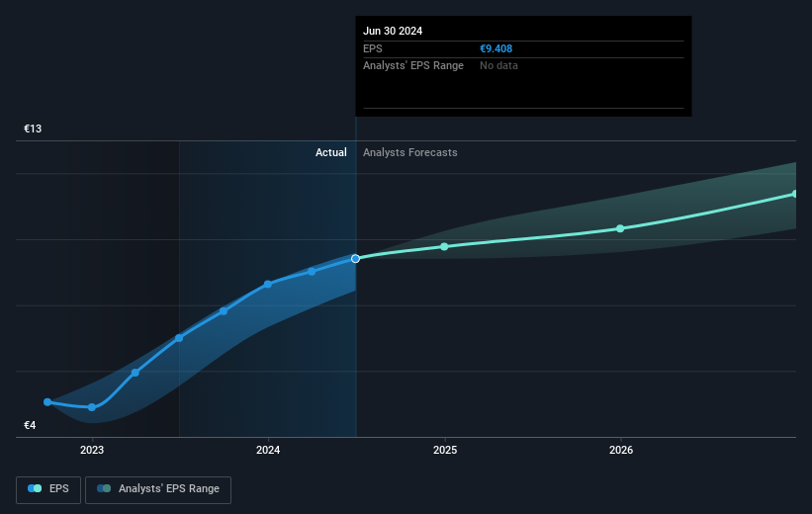Viewport: 812px width, 514px height.
Task: Click the 2024 x-axis label
Action: pos(268,450)
